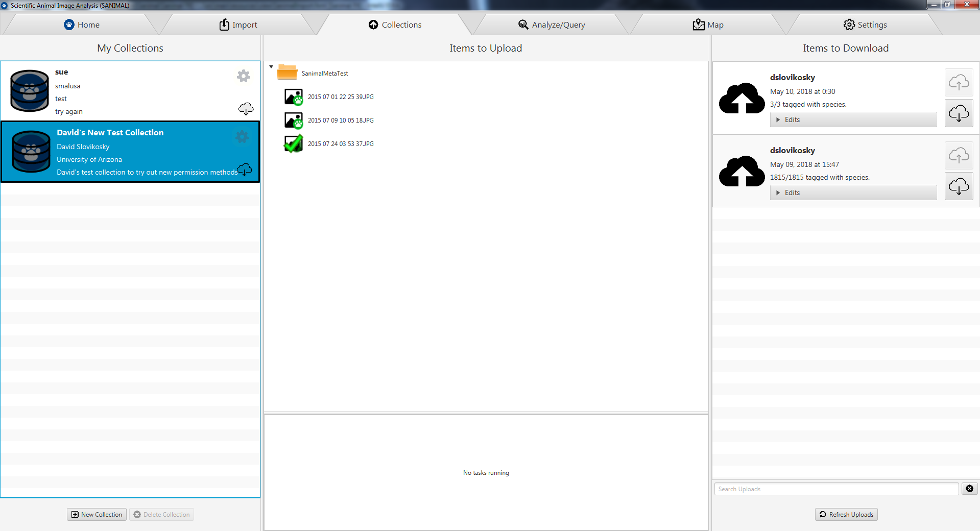
Task: Click "3/3 tagged with species." text
Action: coord(808,104)
